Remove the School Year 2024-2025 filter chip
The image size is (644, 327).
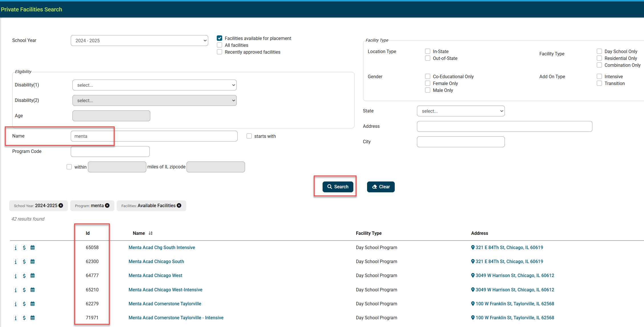(x=61, y=205)
